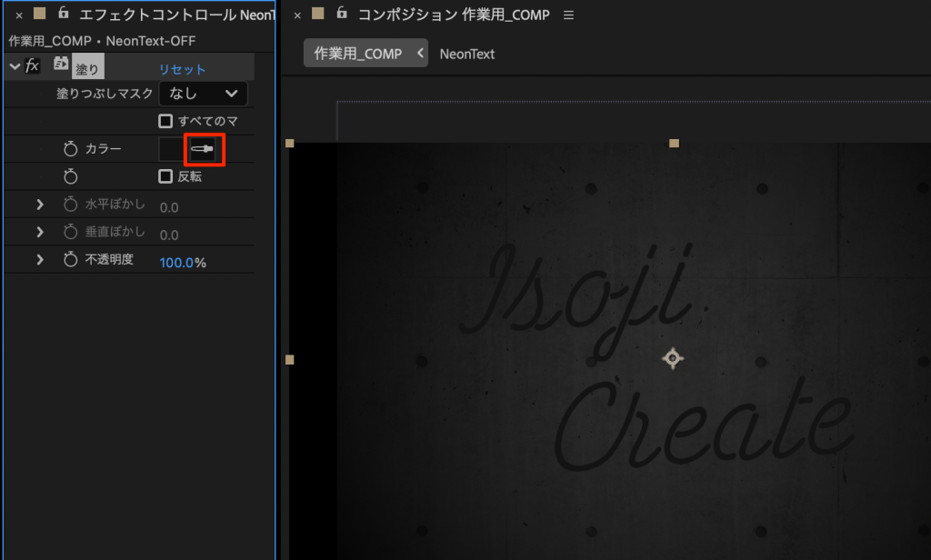Screen dimensions: 931x560
Task: Enable the すべてのマ checkbox
Action: [x=165, y=121]
